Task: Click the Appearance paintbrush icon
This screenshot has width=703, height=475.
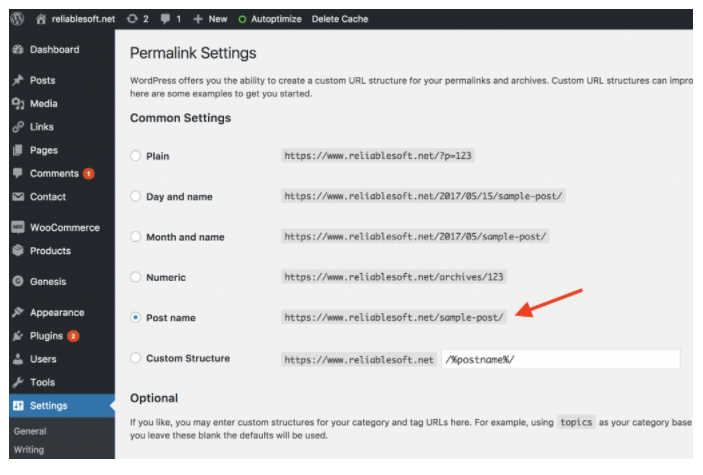Action: click(18, 312)
